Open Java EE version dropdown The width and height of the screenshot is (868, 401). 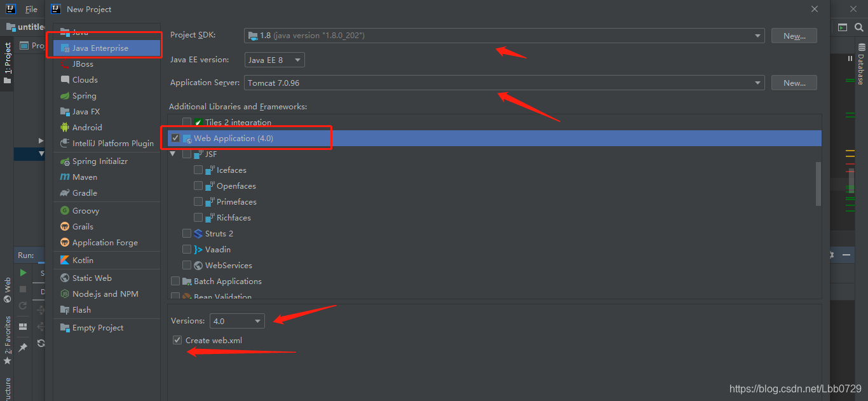tap(275, 60)
